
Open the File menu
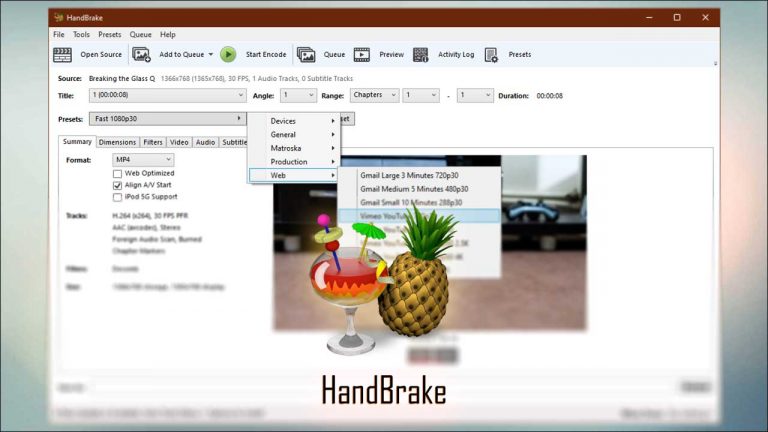(59, 35)
